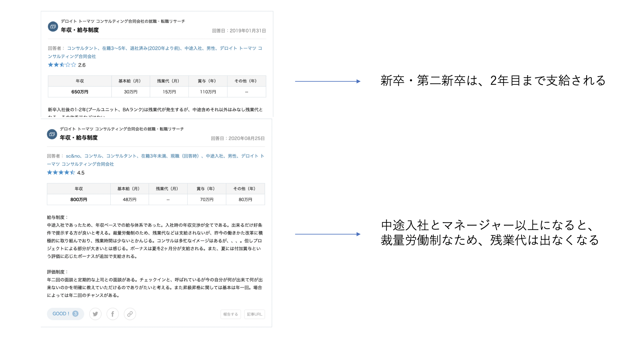
Task: Click the annotation 新卒・第二新卒は、2年目まで支給される
Action: point(493,81)
